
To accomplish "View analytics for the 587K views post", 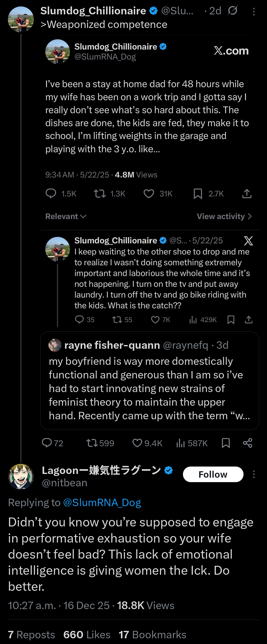I will (180, 443).
